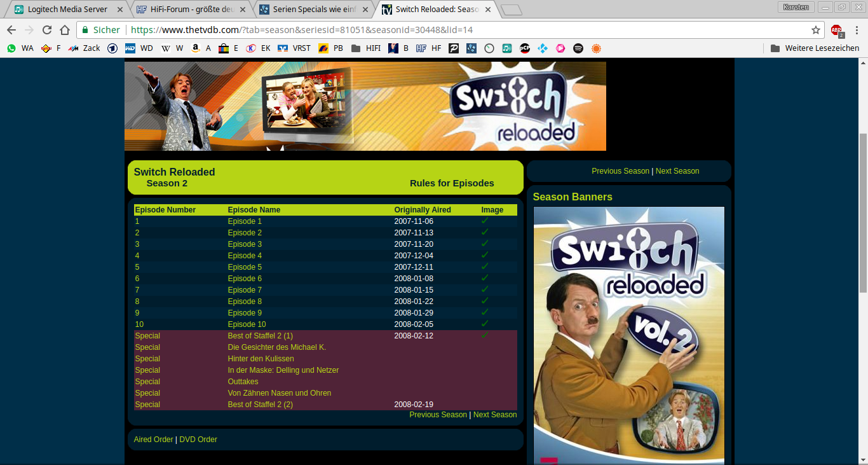Viewport: 868px width, 465px height.
Task: Open Die Gesichter des Michael K. special
Action: [277, 347]
